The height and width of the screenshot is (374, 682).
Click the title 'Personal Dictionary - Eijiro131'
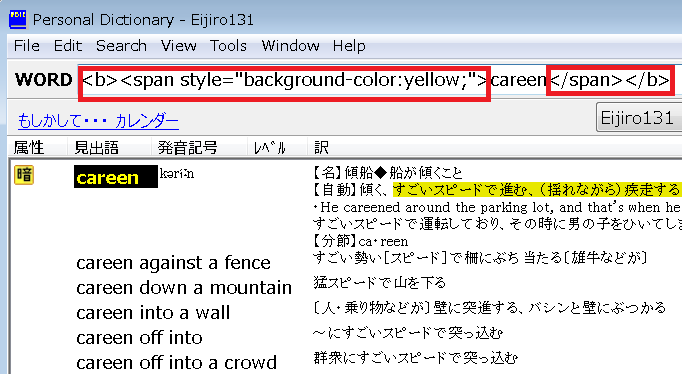point(143,20)
